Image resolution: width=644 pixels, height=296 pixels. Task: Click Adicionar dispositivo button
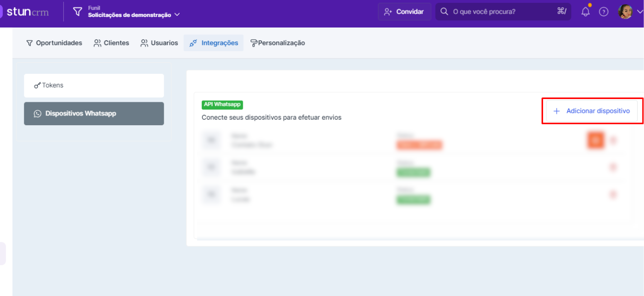[x=592, y=111]
